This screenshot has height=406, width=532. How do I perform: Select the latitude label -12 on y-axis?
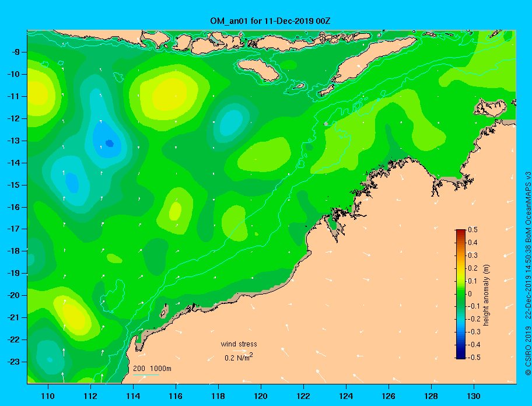pyautogui.click(x=13, y=119)
